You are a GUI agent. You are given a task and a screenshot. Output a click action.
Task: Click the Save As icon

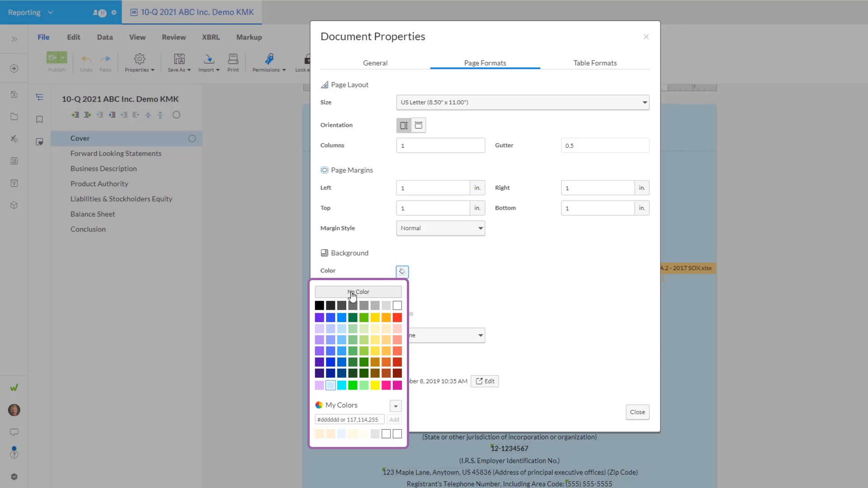(x=179, y=59)
